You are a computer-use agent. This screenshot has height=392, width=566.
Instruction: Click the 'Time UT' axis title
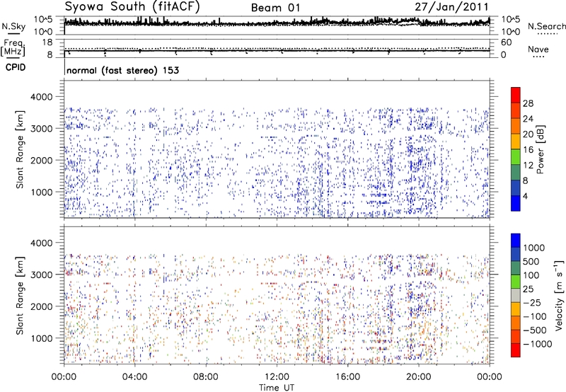click(277, 388)
